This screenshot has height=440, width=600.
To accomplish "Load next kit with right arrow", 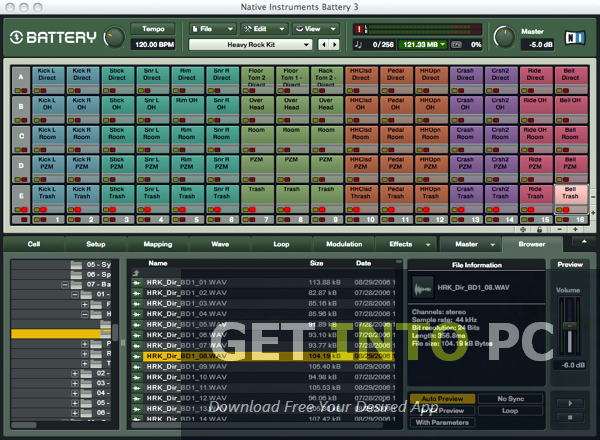I will (334, 45).
